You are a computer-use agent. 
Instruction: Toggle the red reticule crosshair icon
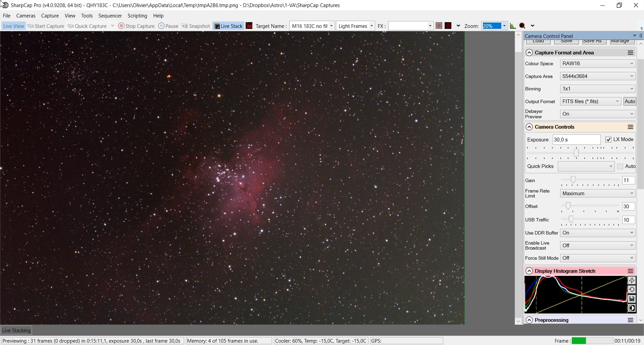pyautogui.click(x=448, y=26)
